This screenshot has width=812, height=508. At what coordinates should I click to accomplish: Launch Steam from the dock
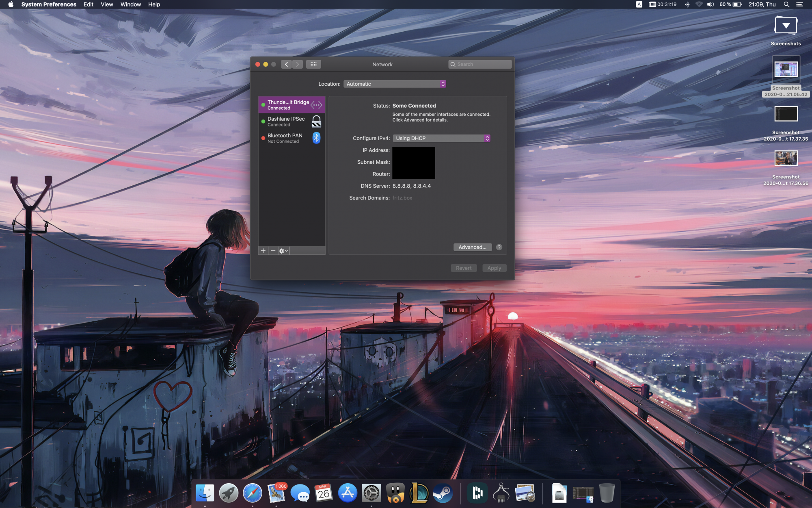click(x=443, y=493)
